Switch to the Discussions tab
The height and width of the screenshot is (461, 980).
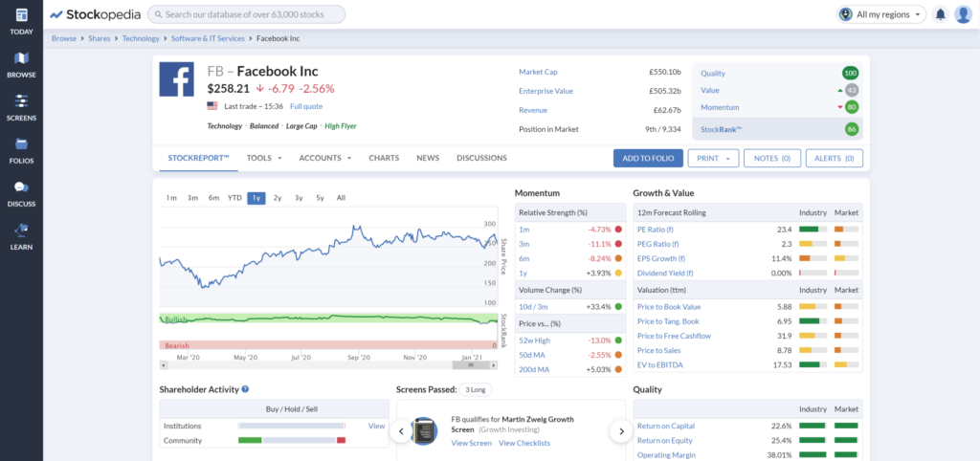(x=482, y=158)
